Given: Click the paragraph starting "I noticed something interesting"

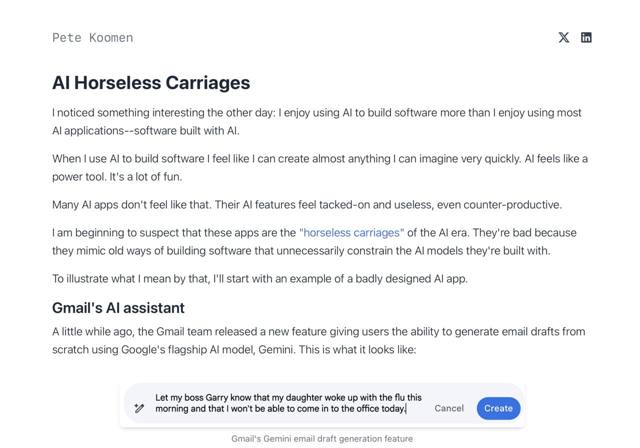Looking at the screenshot, I should coord(318,122).
